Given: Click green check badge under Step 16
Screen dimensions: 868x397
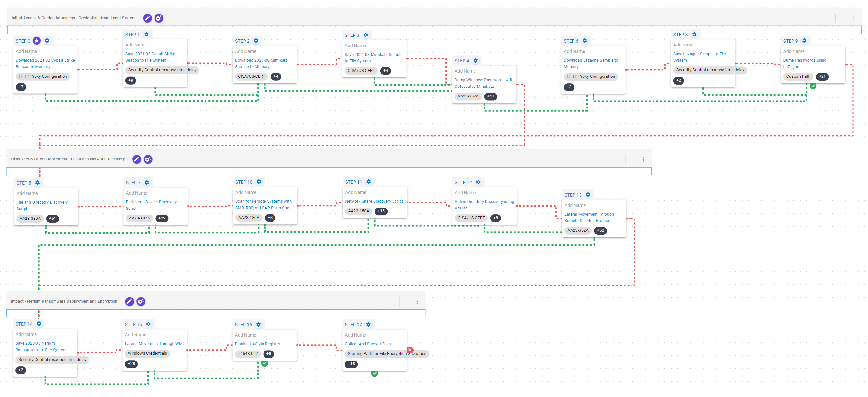Looking at the screenshot, I should [265, 363].
